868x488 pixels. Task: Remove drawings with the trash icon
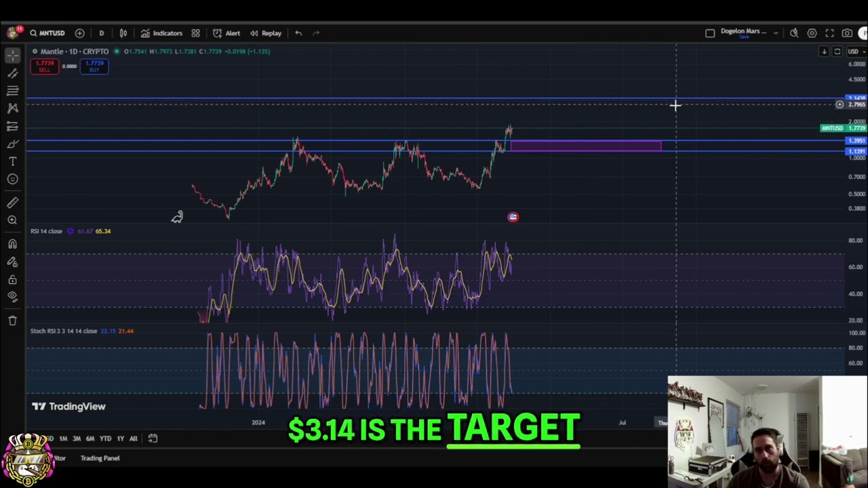click(x=12, y=320)
